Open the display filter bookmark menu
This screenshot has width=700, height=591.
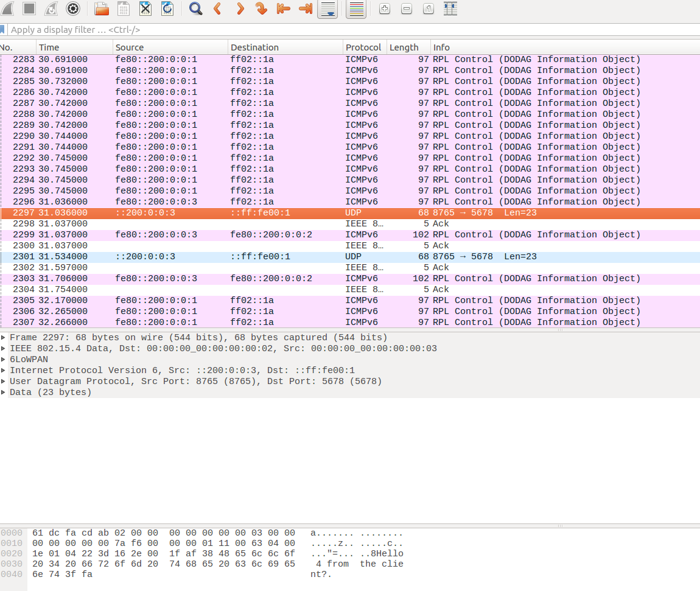click(2, 29)
